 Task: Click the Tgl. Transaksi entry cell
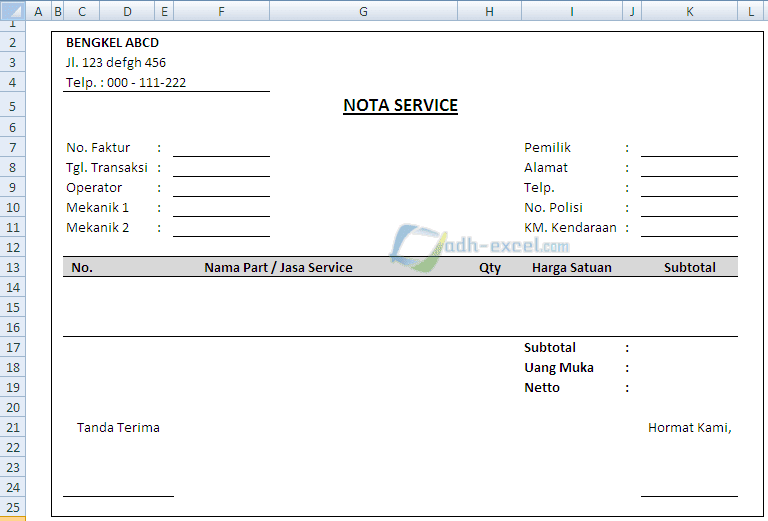221,167
